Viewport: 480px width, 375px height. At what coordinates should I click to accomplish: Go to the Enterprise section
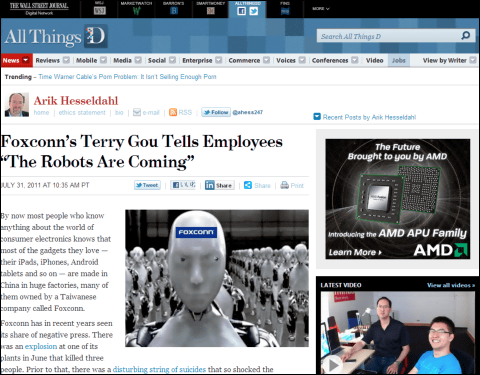[197, 60]
